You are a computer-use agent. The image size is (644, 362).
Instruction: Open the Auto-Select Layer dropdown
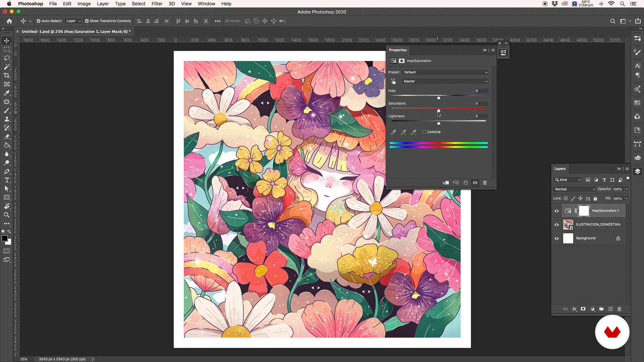tap(73, 21)
